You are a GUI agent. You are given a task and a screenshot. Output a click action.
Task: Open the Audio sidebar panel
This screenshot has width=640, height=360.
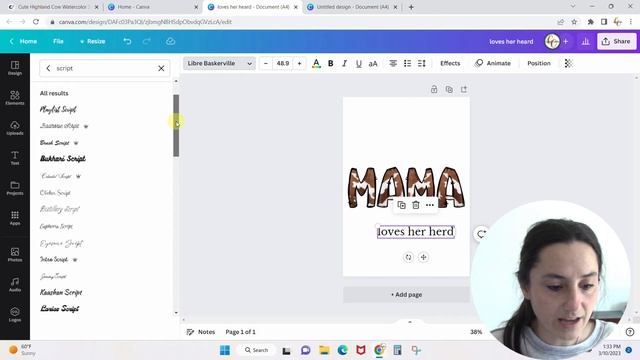pyautogui.click(x=15, y=284)
